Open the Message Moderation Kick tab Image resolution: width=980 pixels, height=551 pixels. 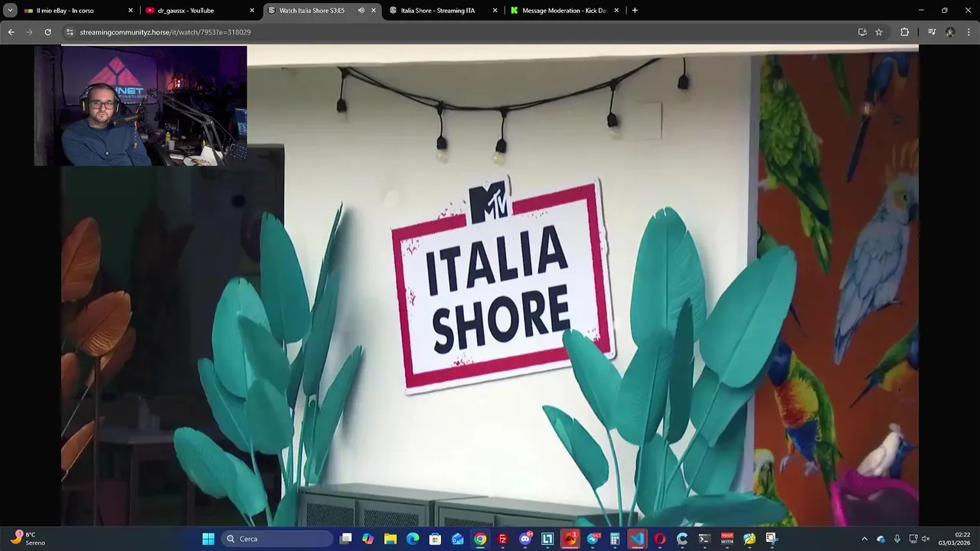564,11
